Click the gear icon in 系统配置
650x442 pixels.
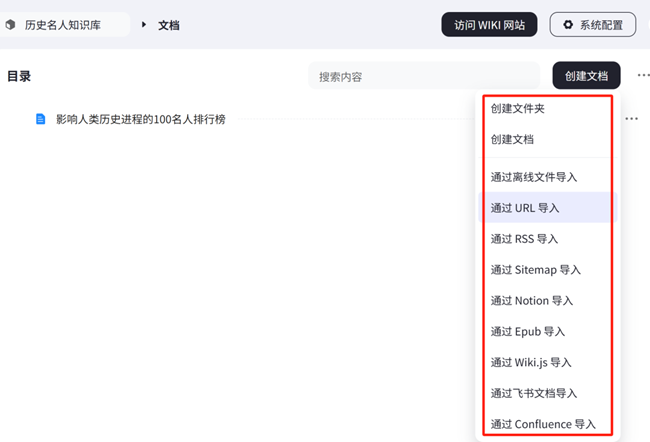tap(568, 25)
